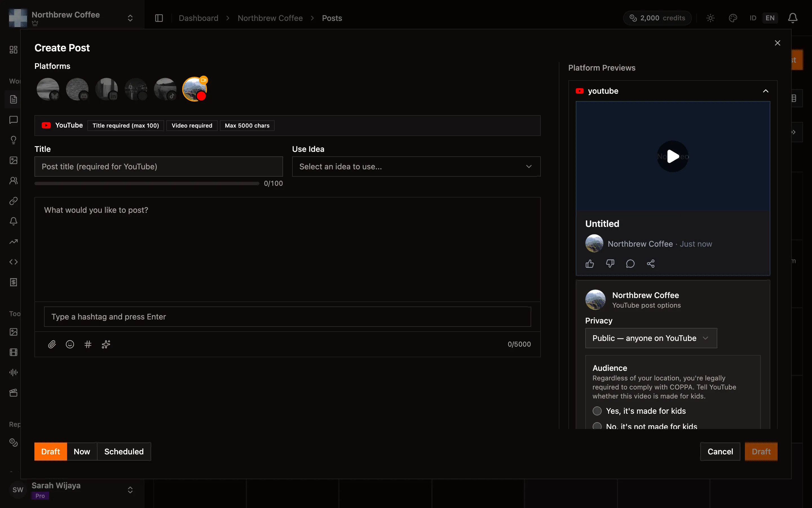Click the Posts breadcrumb

(332, 18)
